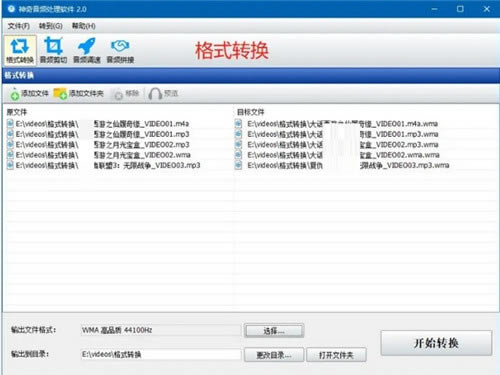
Task: Open the 音频剪切 audio crop tool
Action: (53, 50)
